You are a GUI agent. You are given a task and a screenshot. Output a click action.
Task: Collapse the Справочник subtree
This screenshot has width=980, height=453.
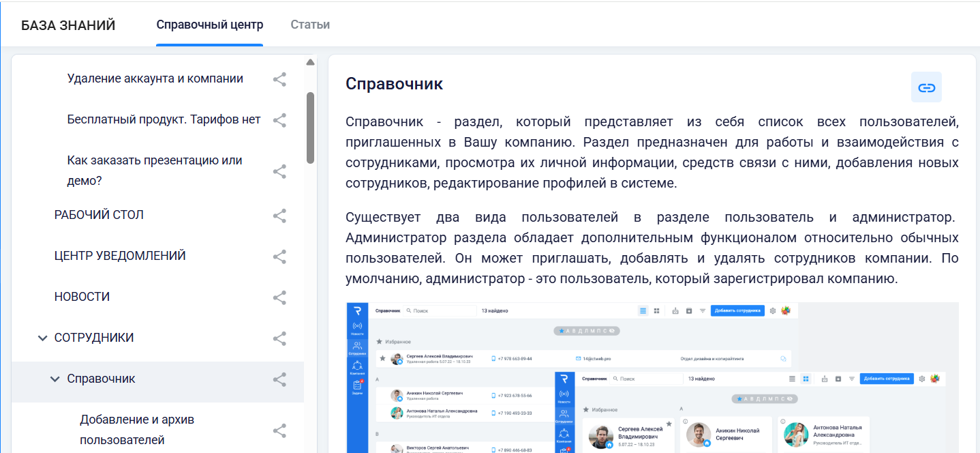click(x=57, y=379)
